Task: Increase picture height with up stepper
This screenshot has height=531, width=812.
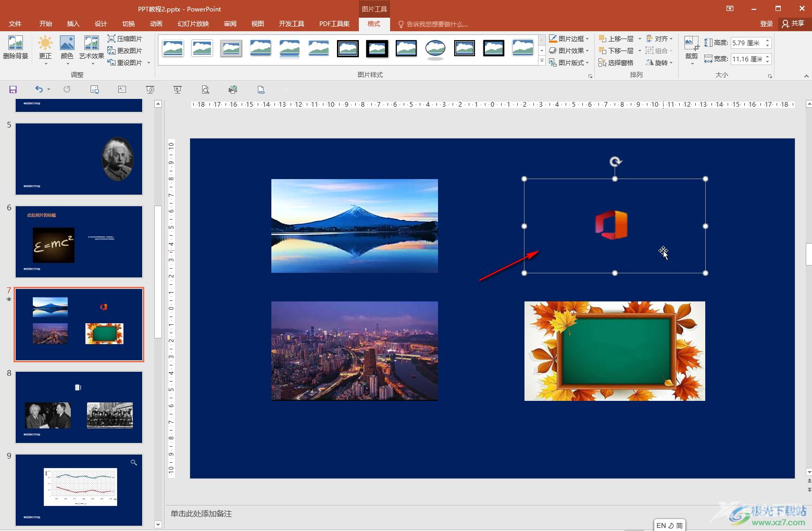Action: [x=768, y=41]
